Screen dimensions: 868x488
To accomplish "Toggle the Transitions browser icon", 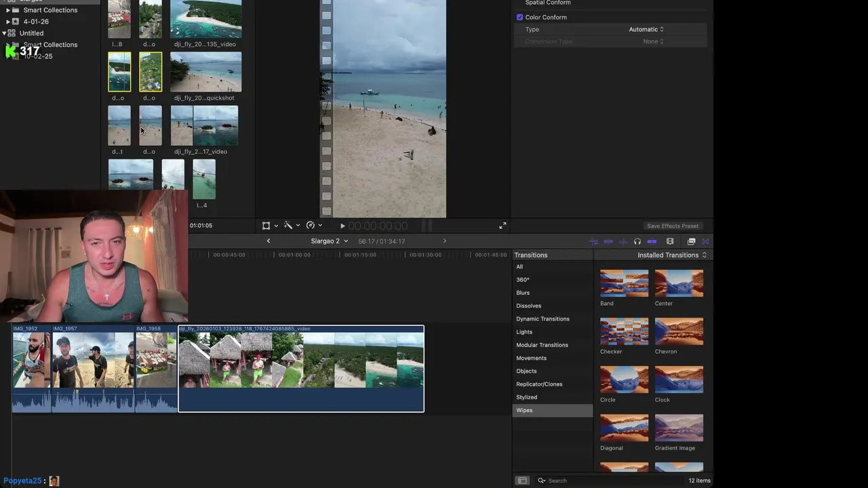I will pyautogui.click(x=705, y=241).
